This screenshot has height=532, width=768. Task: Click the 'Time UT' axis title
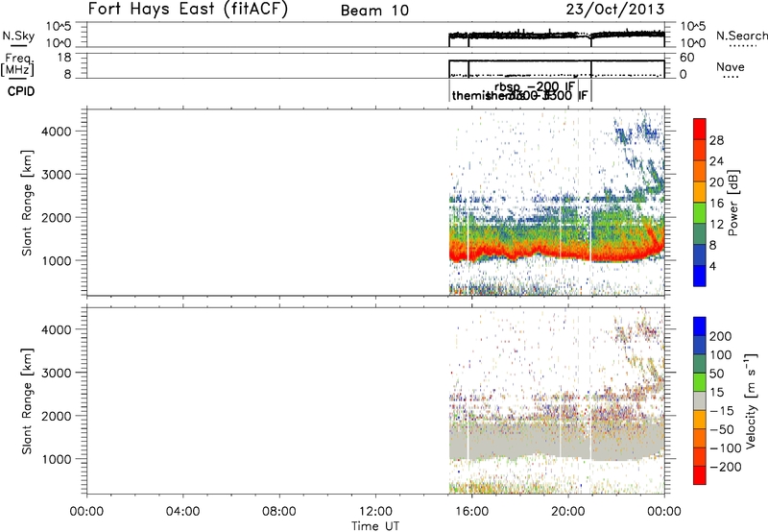coord(375,526)
